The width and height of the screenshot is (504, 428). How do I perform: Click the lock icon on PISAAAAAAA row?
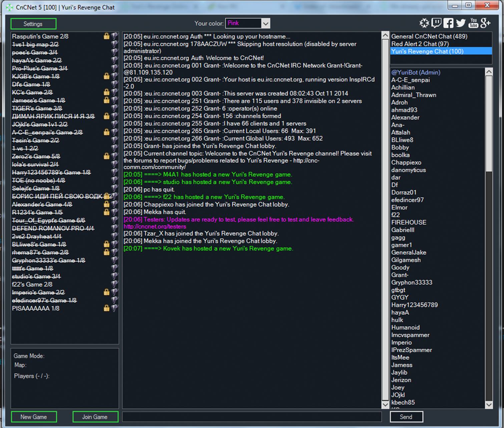(106, 308)
